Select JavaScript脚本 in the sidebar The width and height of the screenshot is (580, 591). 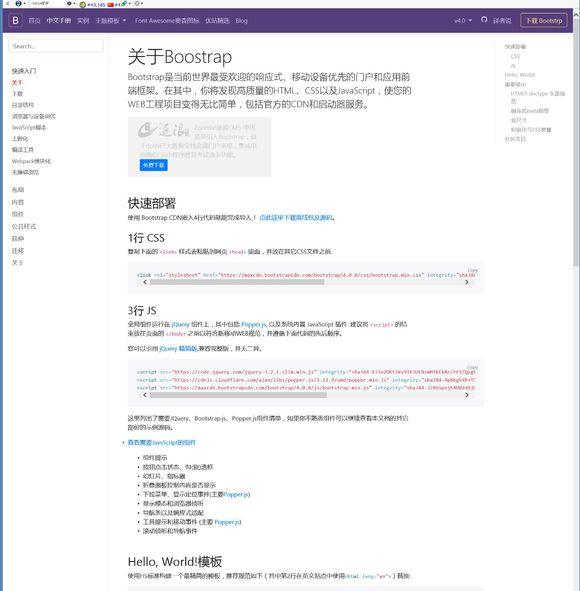tap(29, 127)
